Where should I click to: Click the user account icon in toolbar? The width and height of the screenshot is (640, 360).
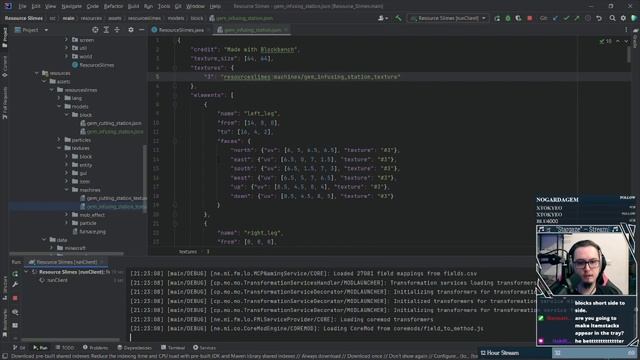382,18
